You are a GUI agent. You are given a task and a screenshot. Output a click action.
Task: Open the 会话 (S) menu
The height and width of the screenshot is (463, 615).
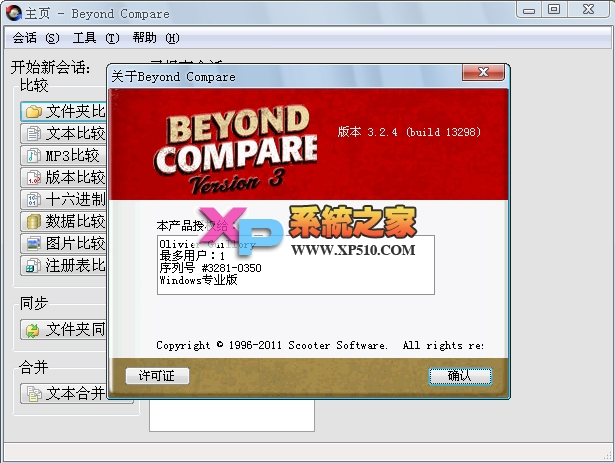point(36,38)
